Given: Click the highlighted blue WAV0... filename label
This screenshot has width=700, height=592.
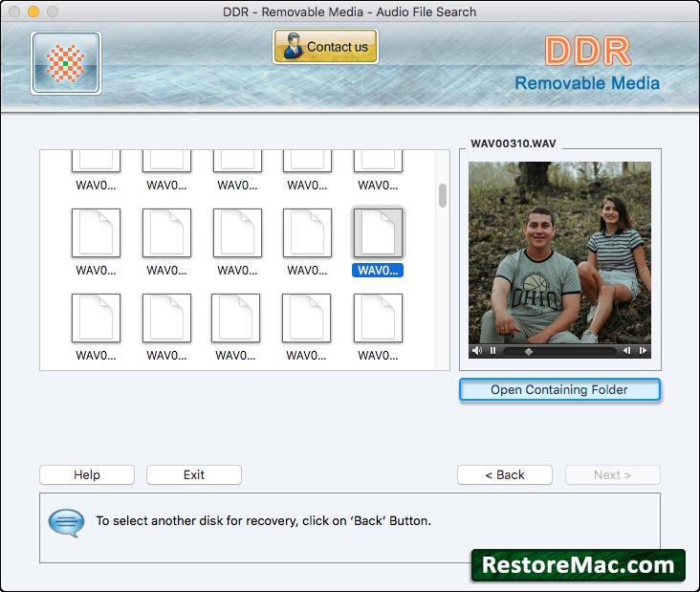Looking at the screenshot, I should click(x=378, y=270).
